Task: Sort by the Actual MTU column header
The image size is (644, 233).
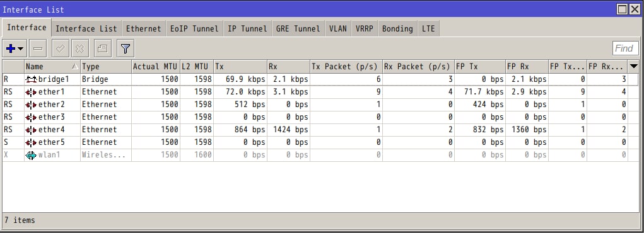Action: [x=156, y=67]
